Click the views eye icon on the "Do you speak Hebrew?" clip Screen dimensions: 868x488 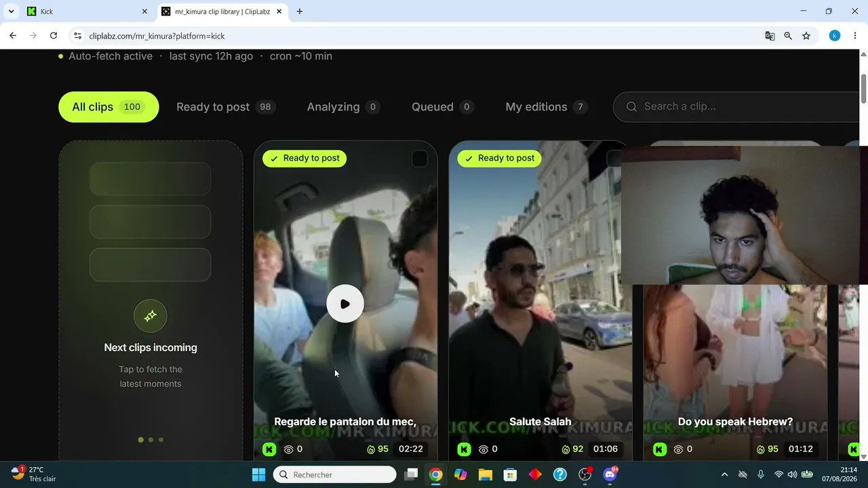point(679,449)
